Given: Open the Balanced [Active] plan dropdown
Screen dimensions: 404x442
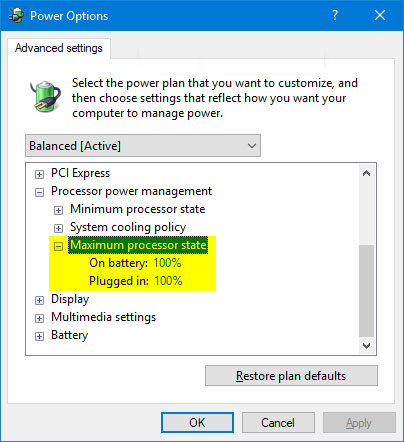Looking at the screenshot, I should point(143,146).
